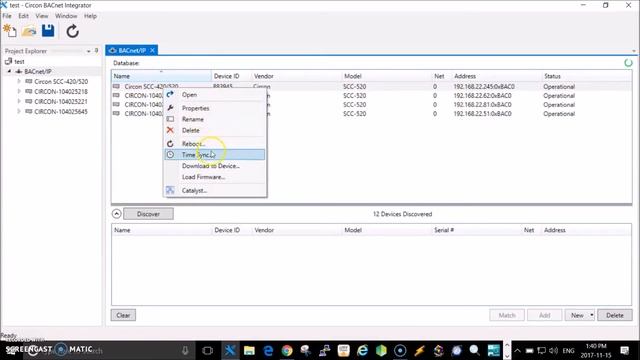
Task: Click the Circon Integrator taskbar icon
Action: [x=230, y=350]
